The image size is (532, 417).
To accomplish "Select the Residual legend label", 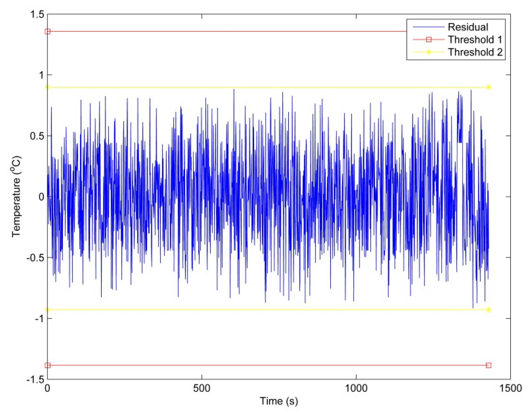I will coord(468,27).
